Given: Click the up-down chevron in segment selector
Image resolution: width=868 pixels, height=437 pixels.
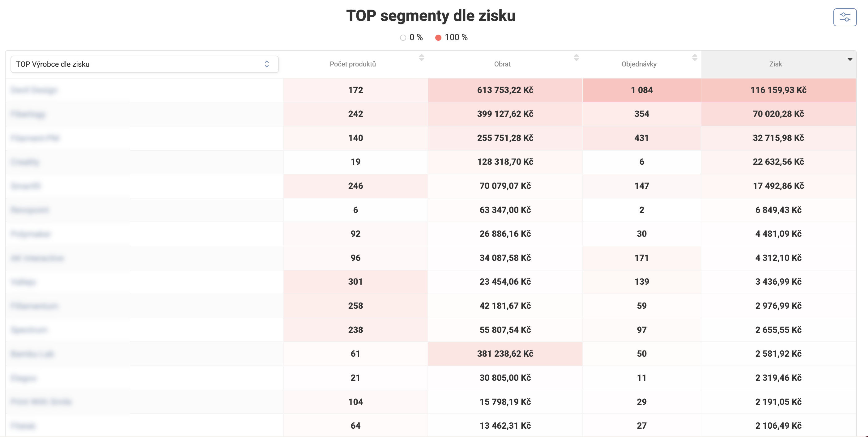Looking at the screenshot, I should point(266,64).
